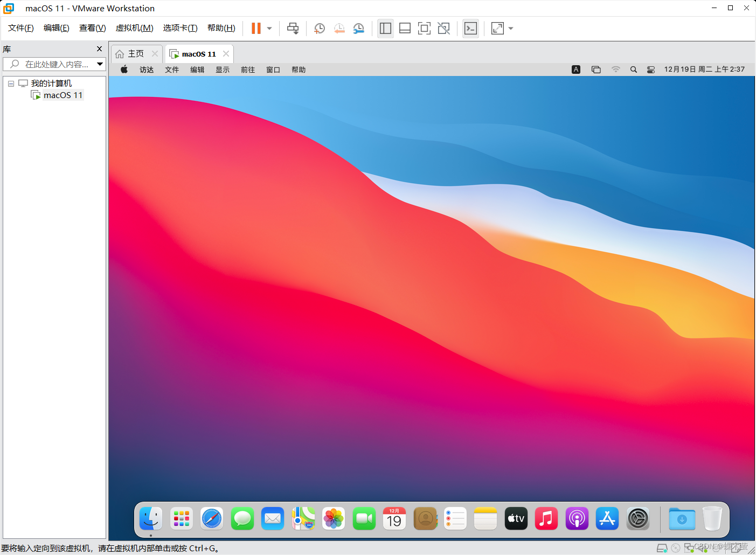
Task: Open Reminders from the Dock
Action: tap(455, 519)
